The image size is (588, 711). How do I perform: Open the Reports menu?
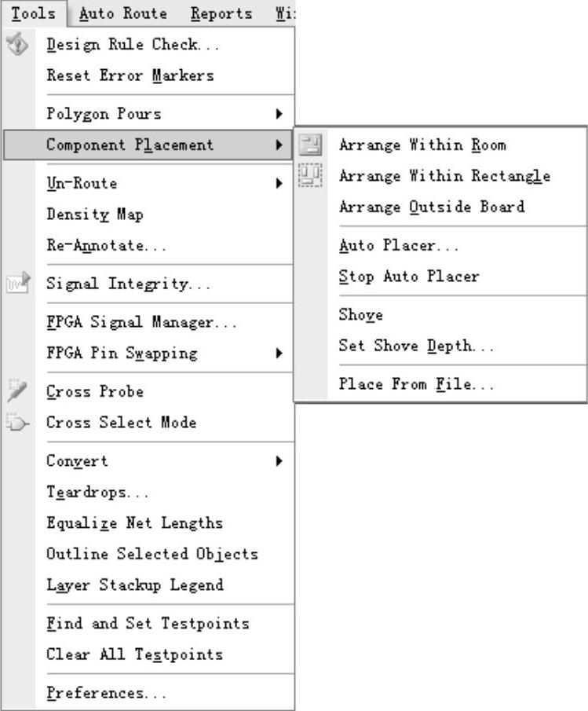(222, 13)
